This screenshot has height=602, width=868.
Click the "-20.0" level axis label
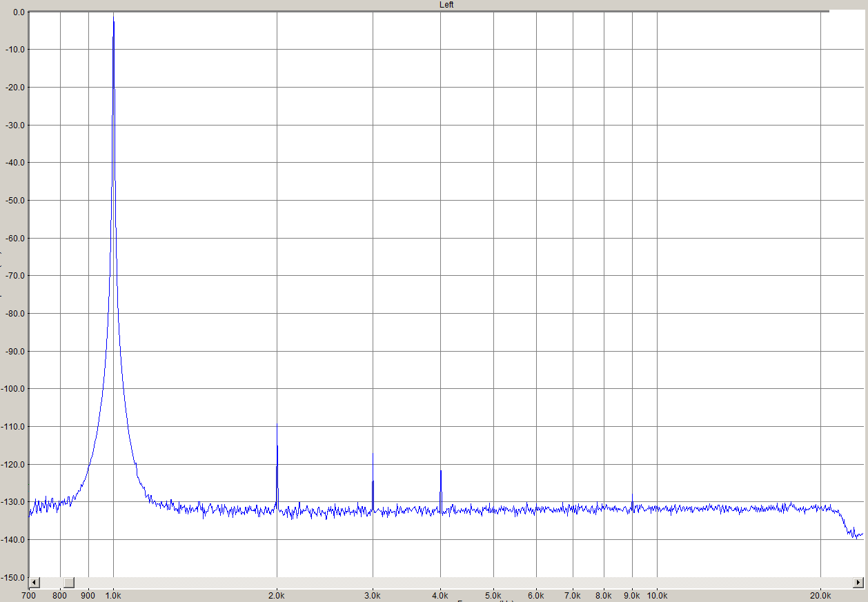pos(15,87)
